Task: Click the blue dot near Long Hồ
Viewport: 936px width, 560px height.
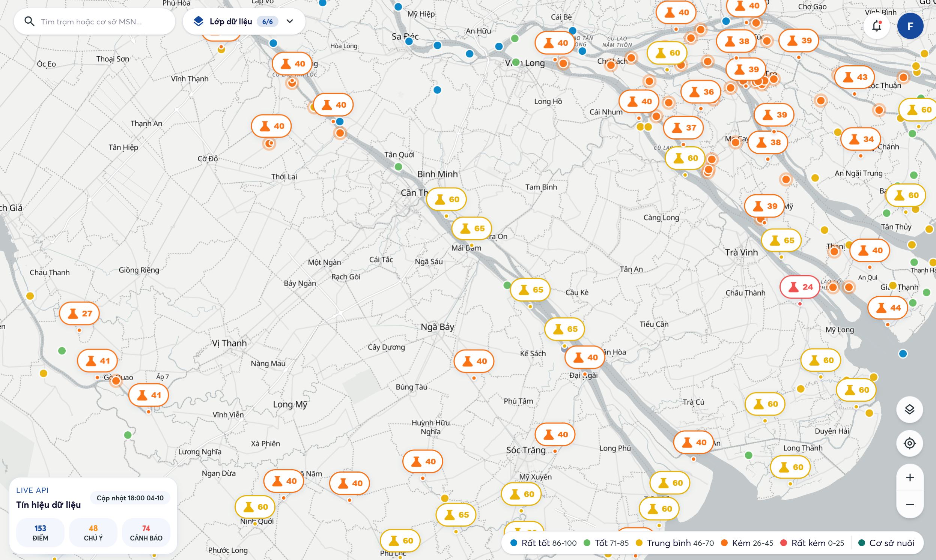Action: (x=437, y=90)
